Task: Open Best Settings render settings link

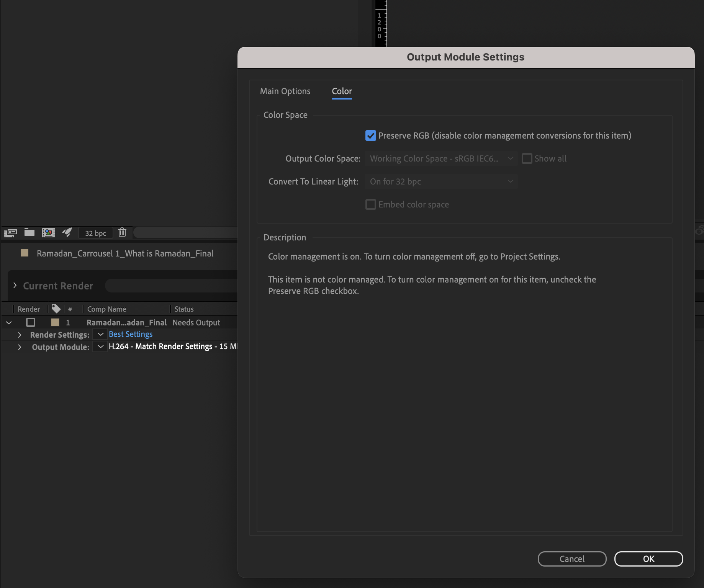Action: (130, 334)
